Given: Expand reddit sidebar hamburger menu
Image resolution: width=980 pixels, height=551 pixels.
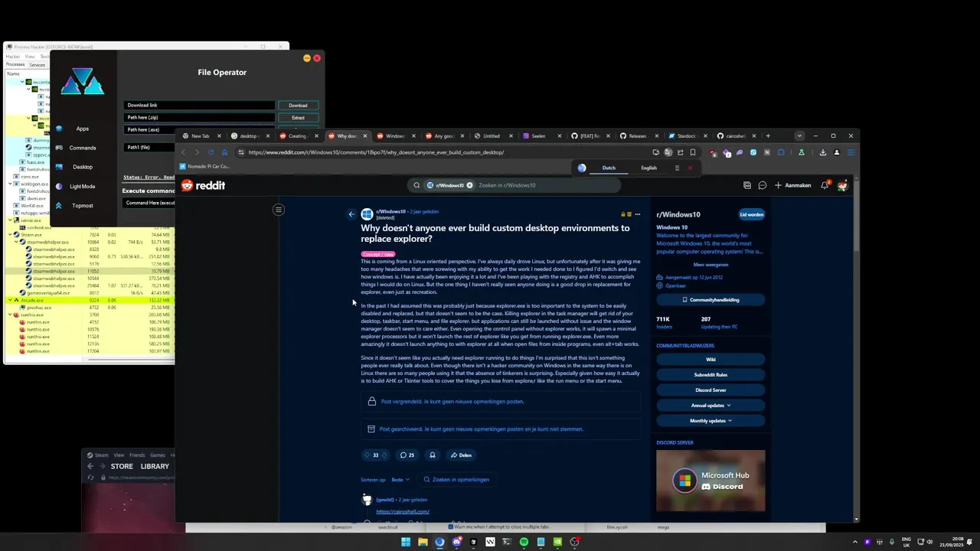Looking at the screenshot, I should pyautogui.click(x=279, y=210).
